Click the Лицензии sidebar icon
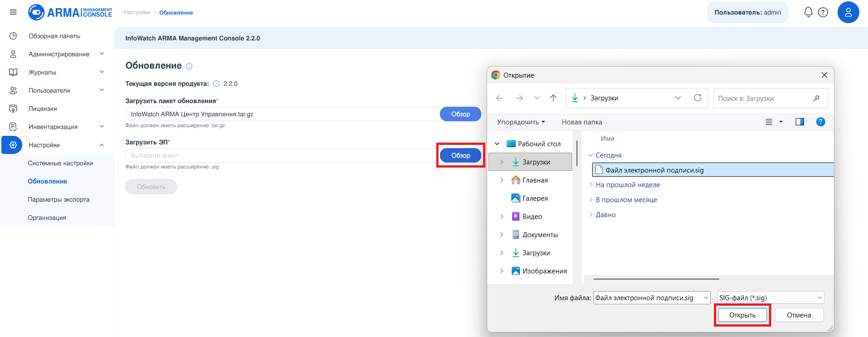Screen dimensions: 868x337 point(13,109)
